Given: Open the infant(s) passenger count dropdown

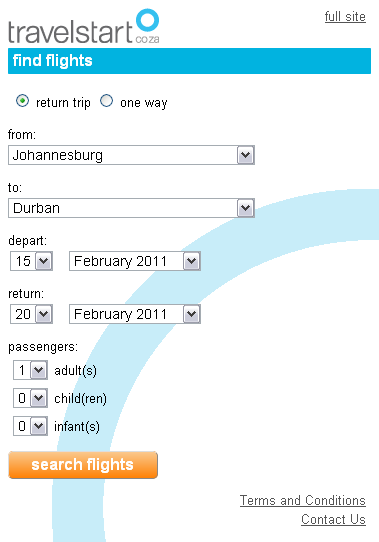Looking at the screenshot, I should (x=30, y=426).
